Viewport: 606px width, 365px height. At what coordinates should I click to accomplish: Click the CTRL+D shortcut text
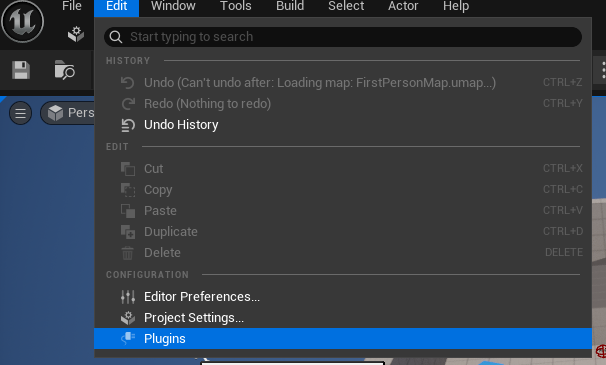[563, 231]
